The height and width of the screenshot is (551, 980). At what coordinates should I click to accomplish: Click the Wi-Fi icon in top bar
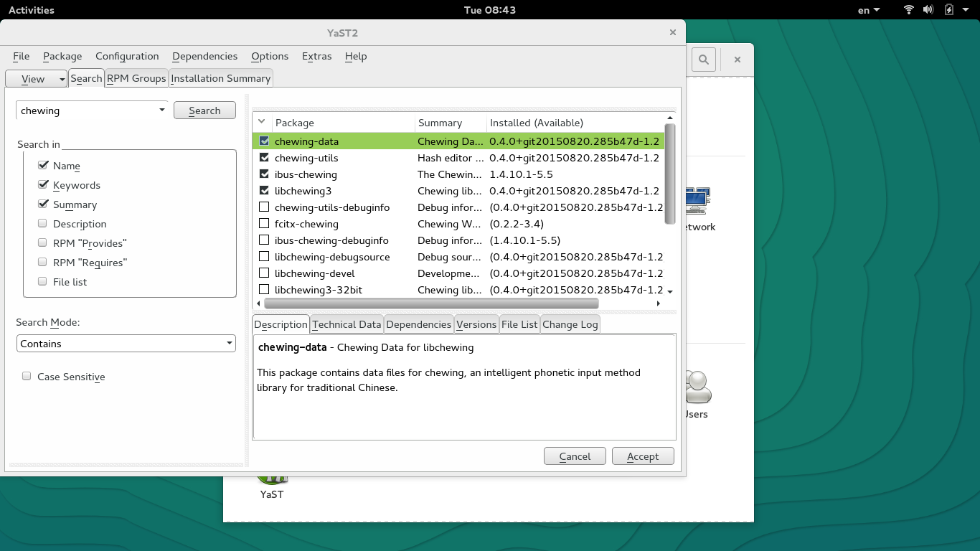[908, 10]
